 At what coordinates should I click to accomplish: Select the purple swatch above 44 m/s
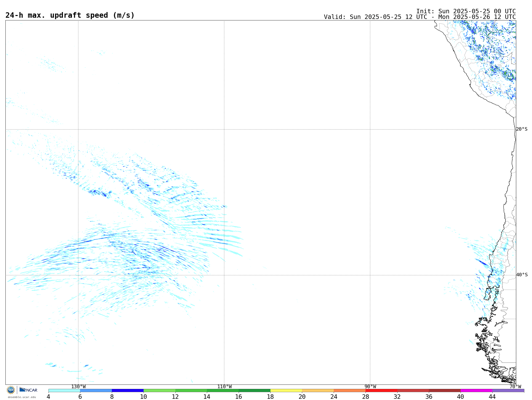pos(508,391)
